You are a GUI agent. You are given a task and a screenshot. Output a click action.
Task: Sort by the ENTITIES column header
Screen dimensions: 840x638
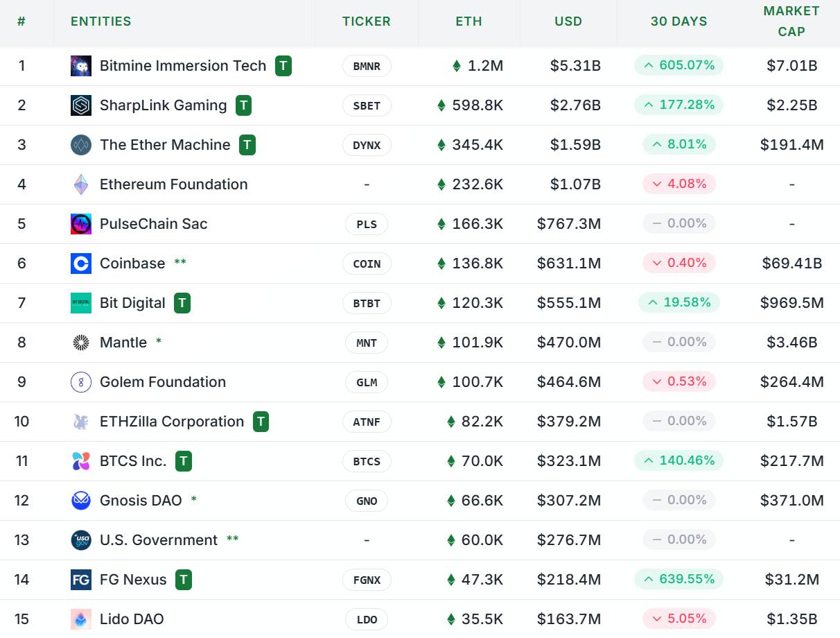tap(101, 21)
